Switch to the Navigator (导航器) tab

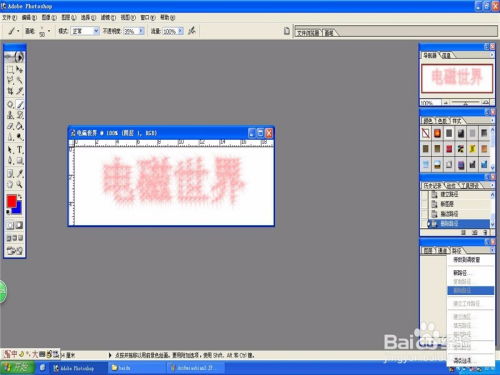click(x=430, y=55)
